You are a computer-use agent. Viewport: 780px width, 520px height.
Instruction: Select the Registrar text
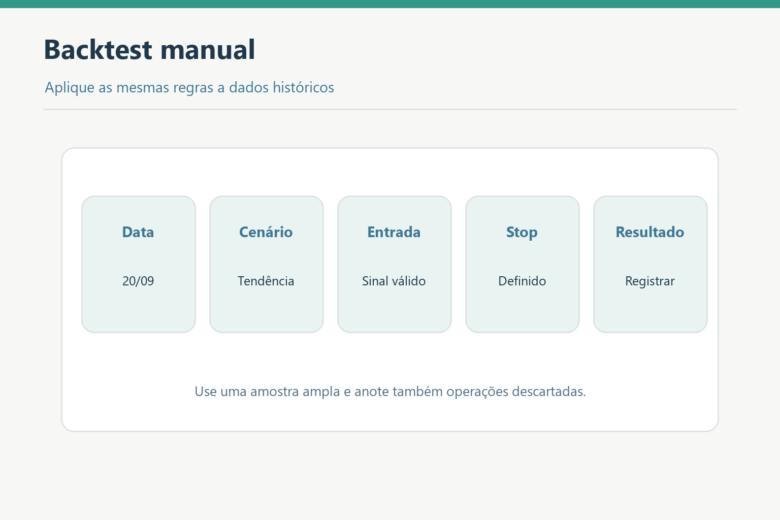tap(650, 281)
